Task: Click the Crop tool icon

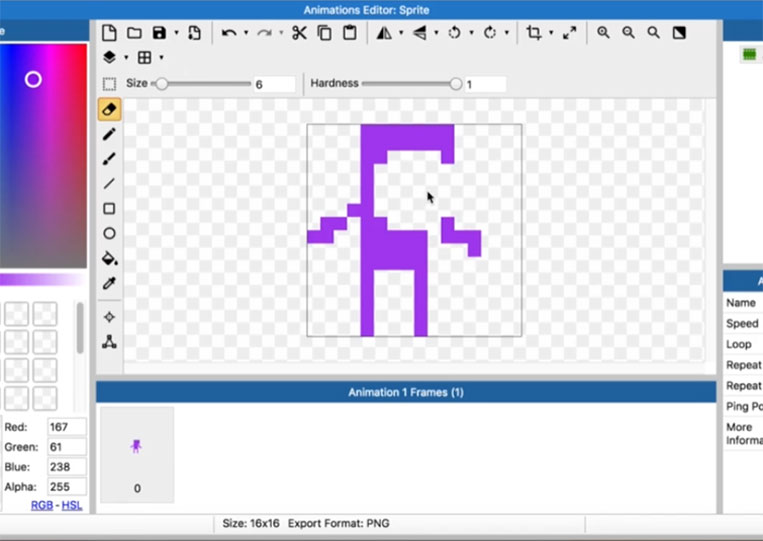Action: point(534,33)
